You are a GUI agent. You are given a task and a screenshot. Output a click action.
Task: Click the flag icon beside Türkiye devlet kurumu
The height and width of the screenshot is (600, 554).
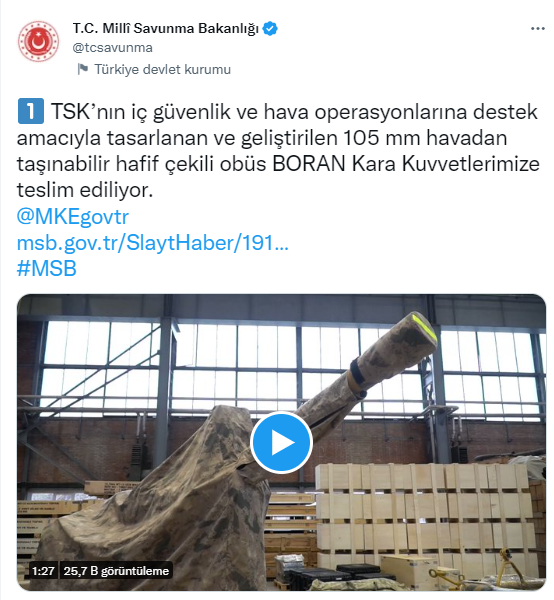[83, 69]
